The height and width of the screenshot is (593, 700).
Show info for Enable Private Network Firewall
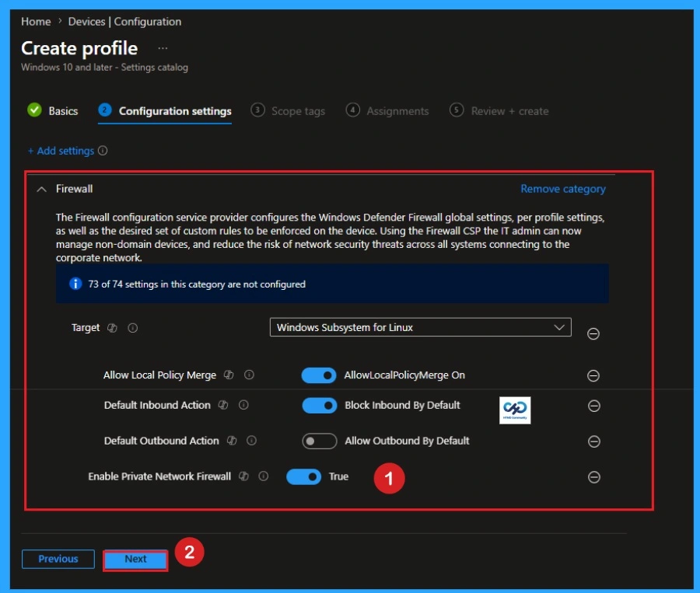(264, 476)
